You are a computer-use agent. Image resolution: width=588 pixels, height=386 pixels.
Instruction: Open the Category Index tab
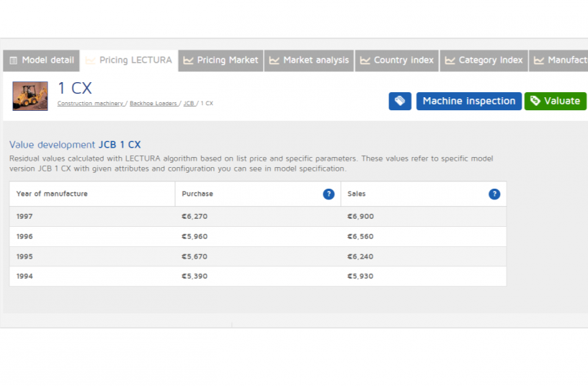(484, 60)
